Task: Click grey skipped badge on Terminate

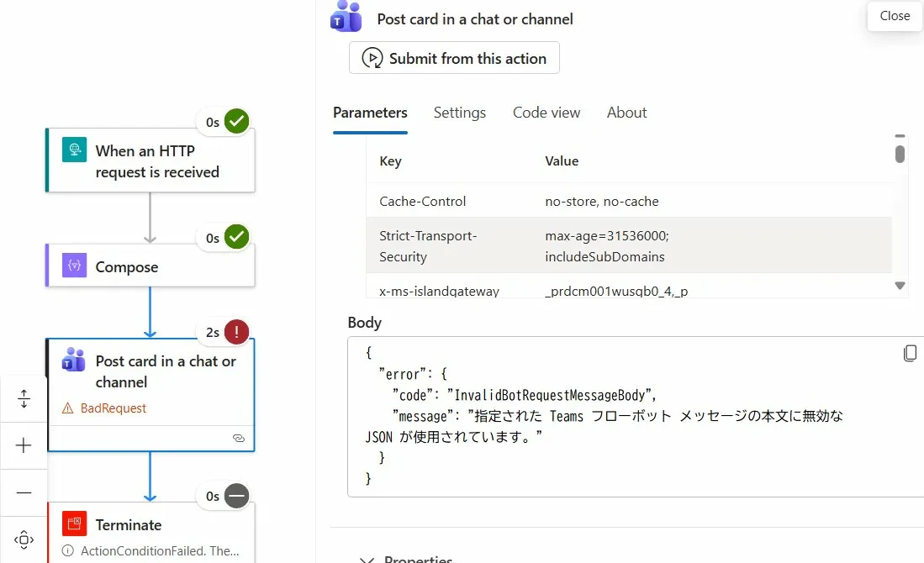Action: click(236, 496)
